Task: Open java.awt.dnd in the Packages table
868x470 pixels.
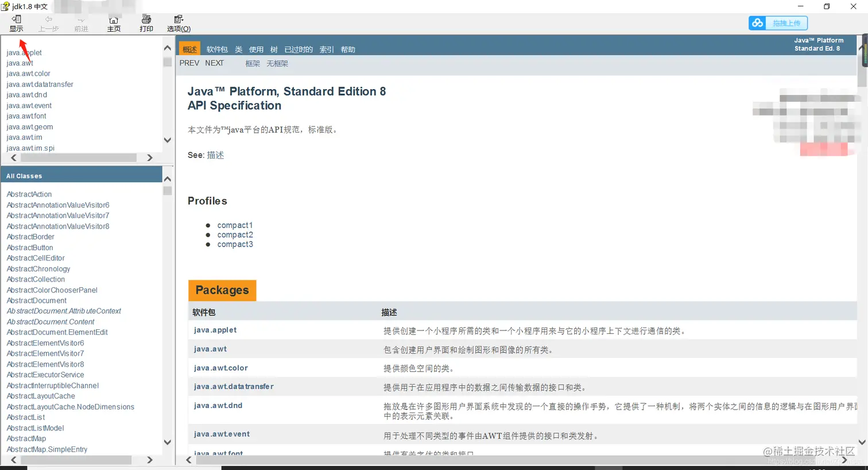Action: pyautogui.click(x=218, y=406)
